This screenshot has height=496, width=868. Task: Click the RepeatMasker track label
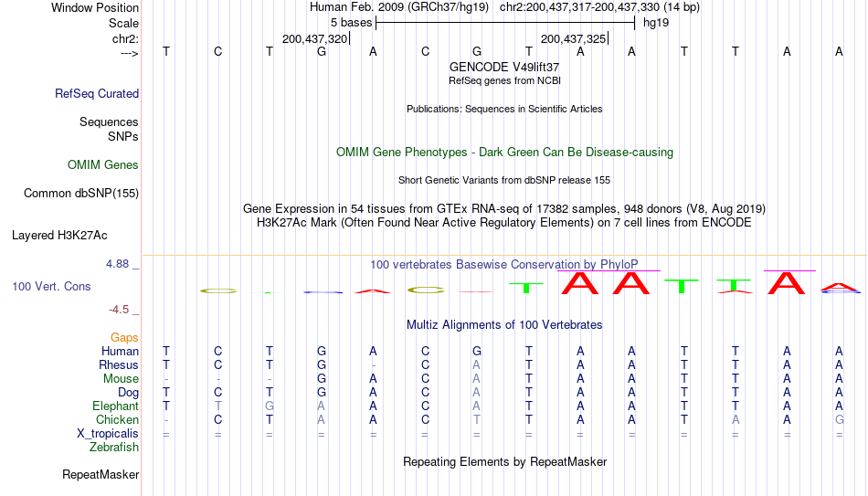[101, 474]
